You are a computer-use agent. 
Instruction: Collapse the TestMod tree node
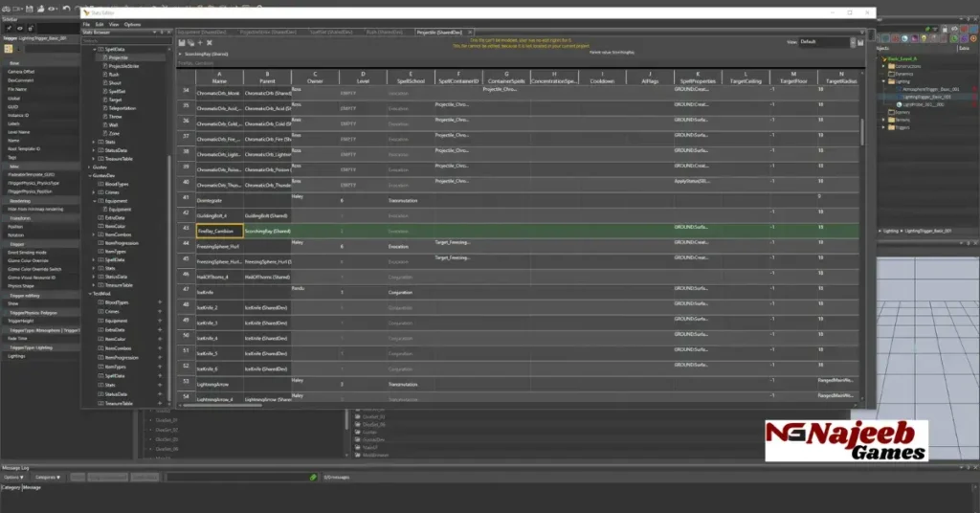point(89,294)
